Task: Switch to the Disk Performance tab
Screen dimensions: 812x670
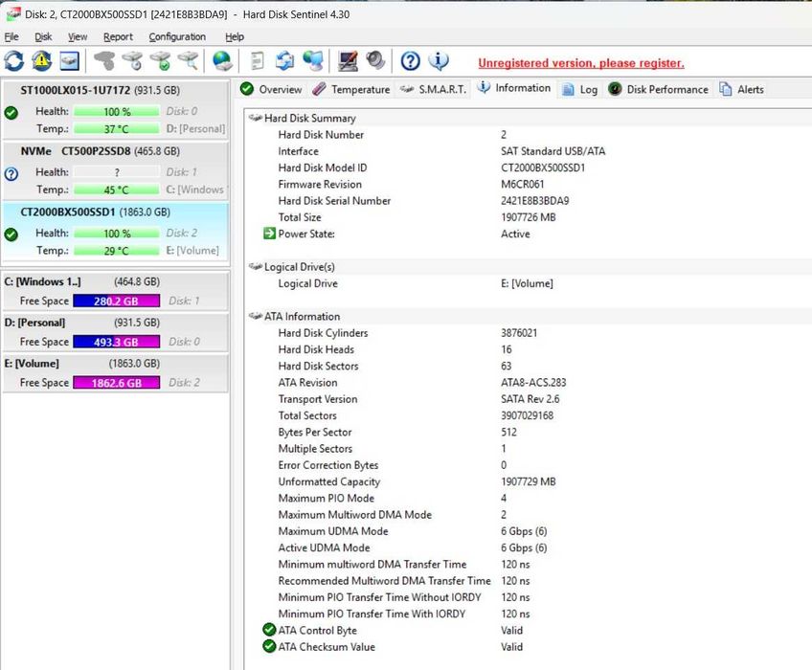Action: (x=658, y=89)
